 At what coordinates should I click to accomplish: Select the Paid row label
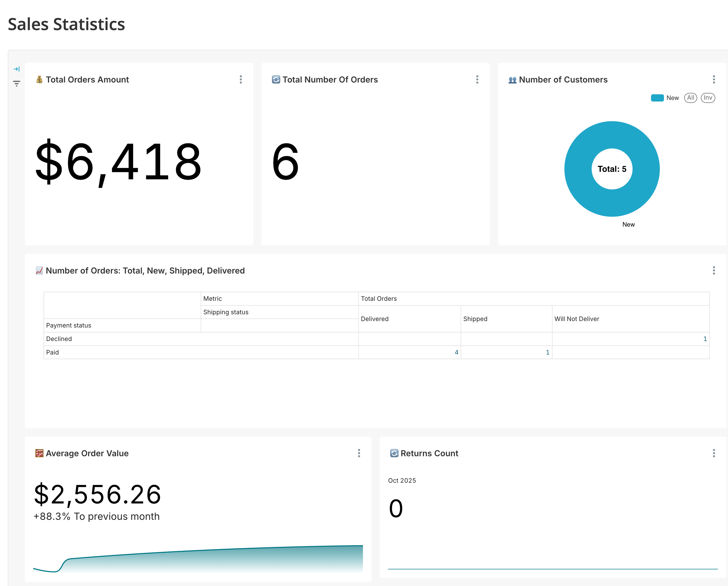click(x=52, y=352)
